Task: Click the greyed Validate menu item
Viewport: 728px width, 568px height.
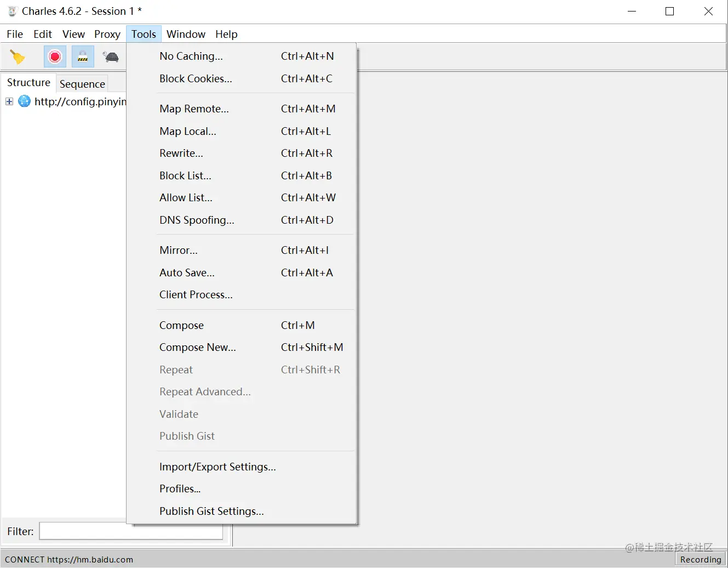Action: tap(242, 414)
